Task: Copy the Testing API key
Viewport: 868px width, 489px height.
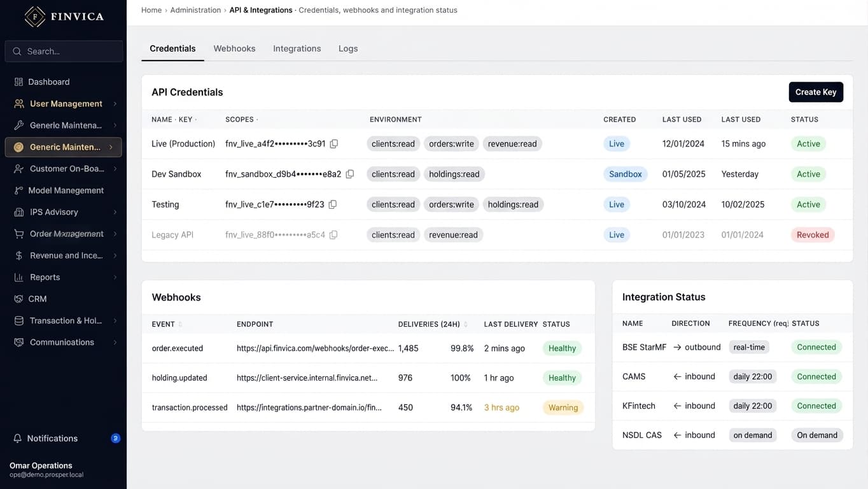Action: (332, 204)
